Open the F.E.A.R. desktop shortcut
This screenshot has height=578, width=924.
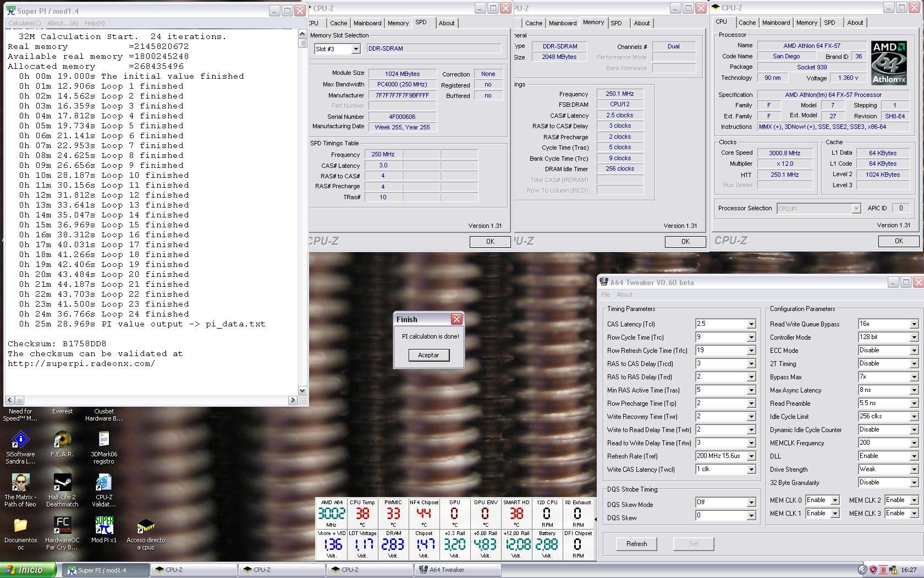coord(62,440)
